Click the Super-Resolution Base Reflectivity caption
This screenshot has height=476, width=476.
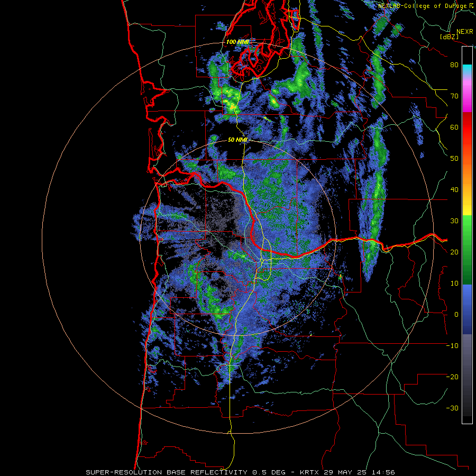167,472
